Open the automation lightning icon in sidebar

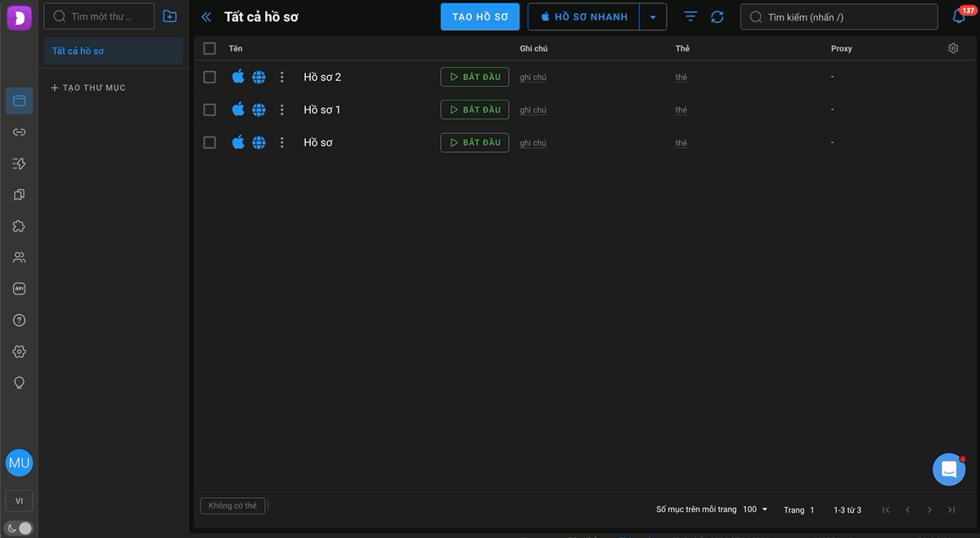[x=20, y=163]
